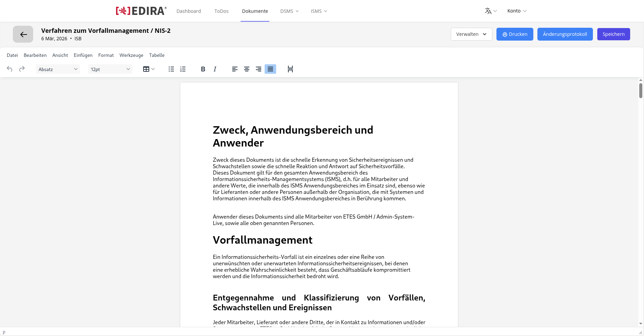Open the Bearbeiten menu
Viewport: 644px width, 336px height.
(x=35, y=55)
